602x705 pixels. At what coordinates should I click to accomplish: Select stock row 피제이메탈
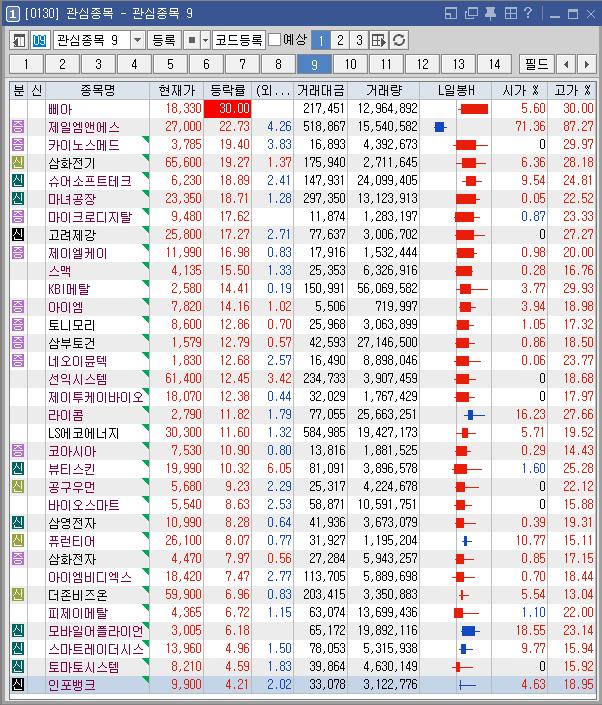[x=303, y=612]
